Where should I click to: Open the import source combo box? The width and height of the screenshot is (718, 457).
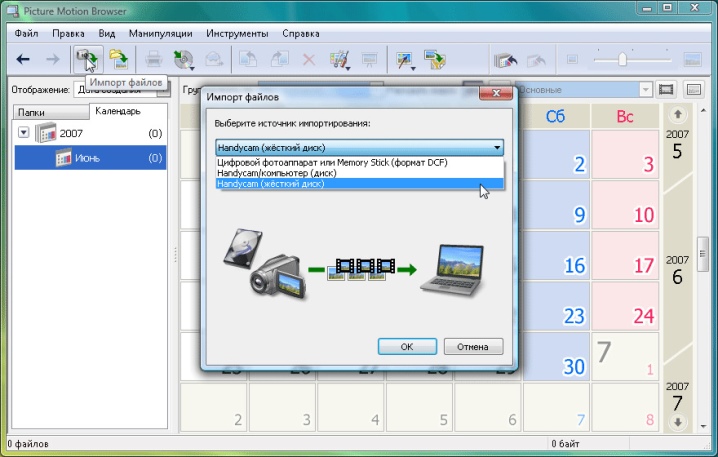tap(359, 147)
